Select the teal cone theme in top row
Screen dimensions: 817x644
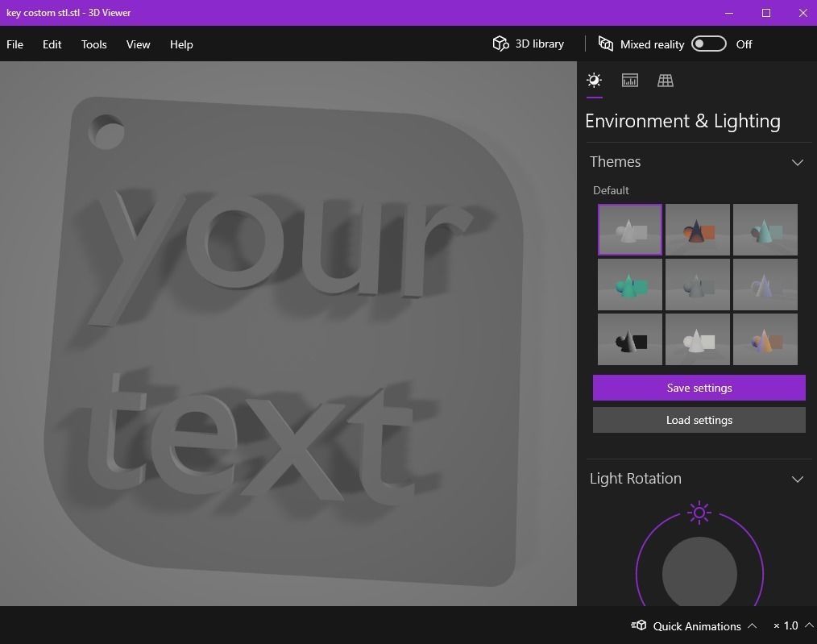click(765, 230)
